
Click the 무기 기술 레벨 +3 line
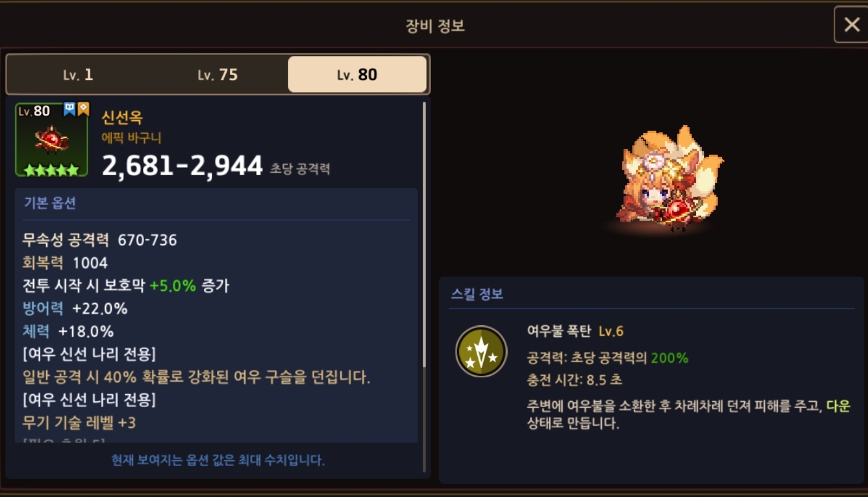click(79, 423)
